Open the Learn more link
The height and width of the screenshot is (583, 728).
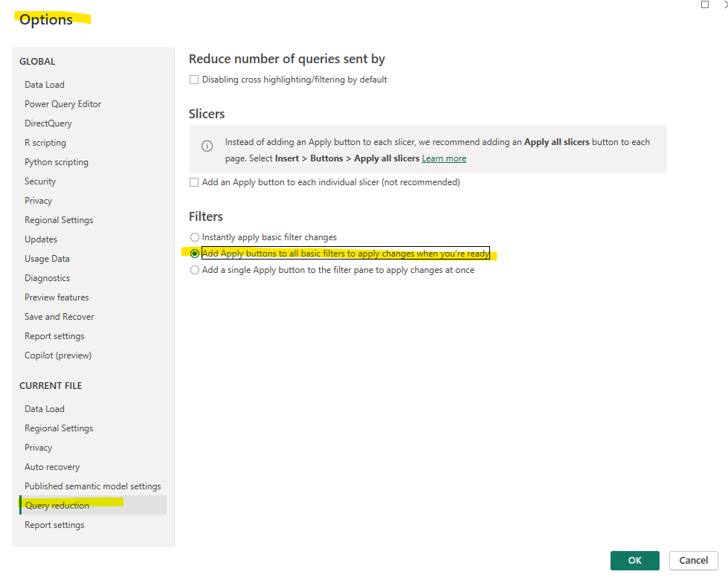(x=444, y=158)
